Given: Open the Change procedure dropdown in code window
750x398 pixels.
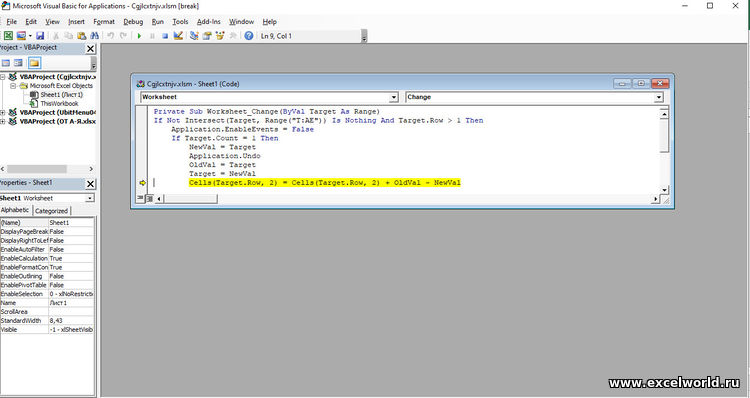Looking at the screenshot, I should 659,97.
